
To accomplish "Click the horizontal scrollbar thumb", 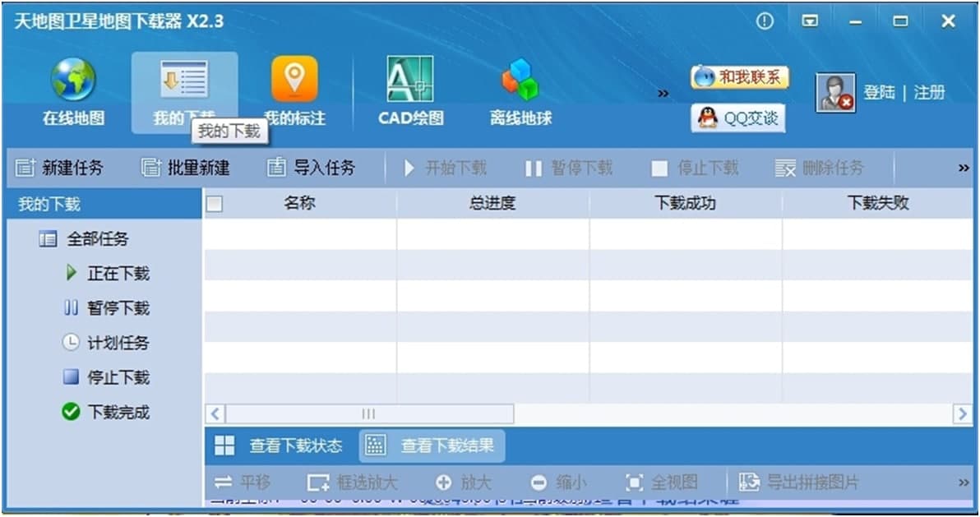I will pyautogui.click(x=369, y=414).
